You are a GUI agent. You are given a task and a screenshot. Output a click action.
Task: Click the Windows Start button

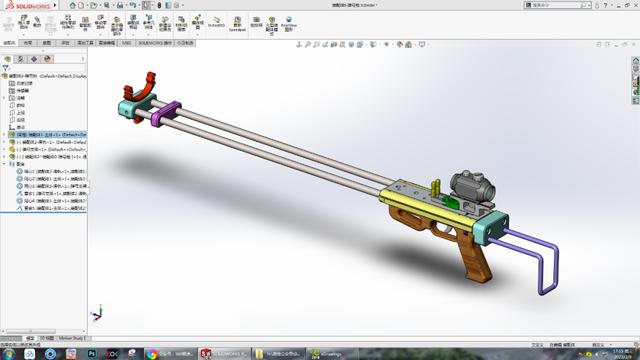(8, 354)
